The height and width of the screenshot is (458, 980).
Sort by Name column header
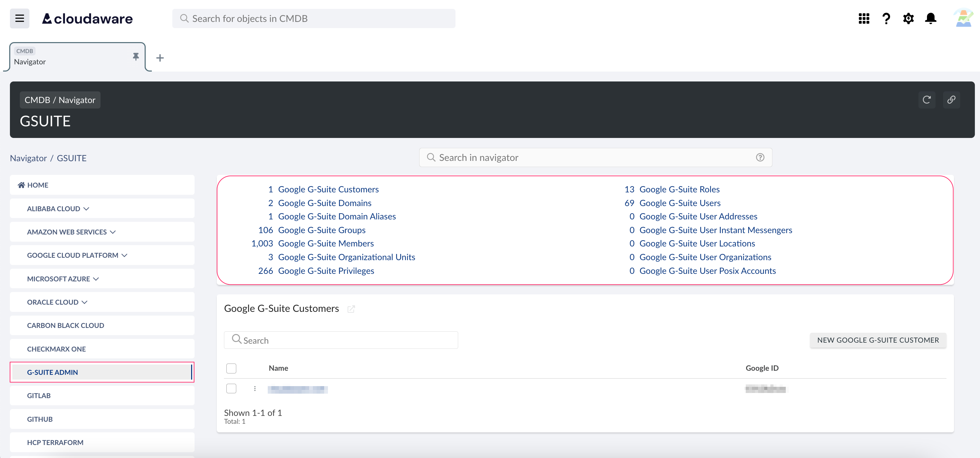tap(278, 368)
